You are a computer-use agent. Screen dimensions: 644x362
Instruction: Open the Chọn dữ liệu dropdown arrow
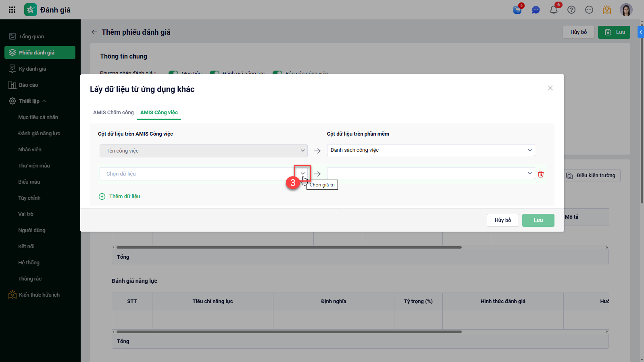(303, 174)
